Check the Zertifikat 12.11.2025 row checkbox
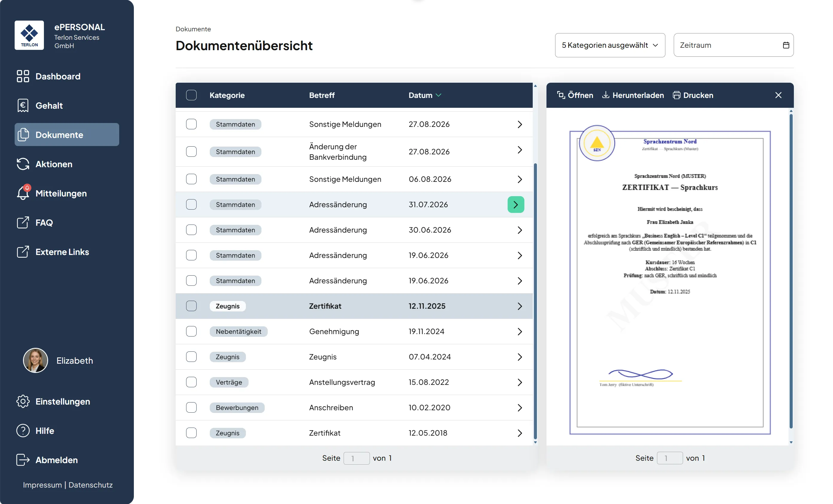Viewport: 833px width, 504px height. pos(191,306)
